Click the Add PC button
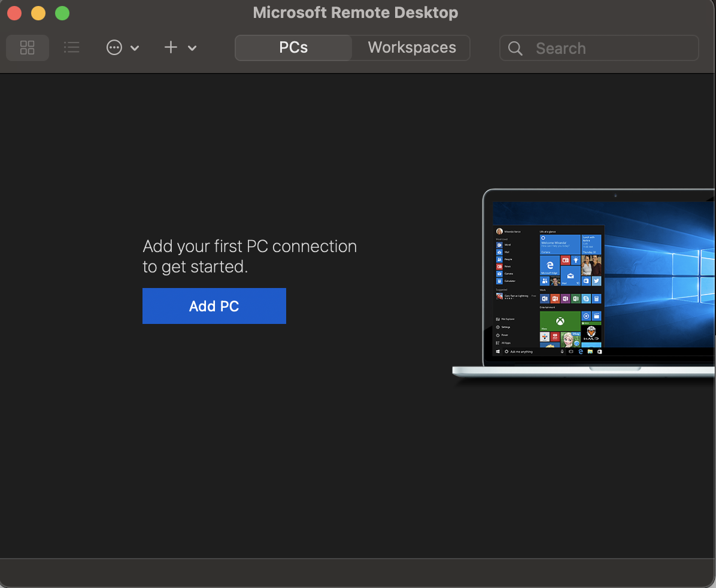 point(214,306)
